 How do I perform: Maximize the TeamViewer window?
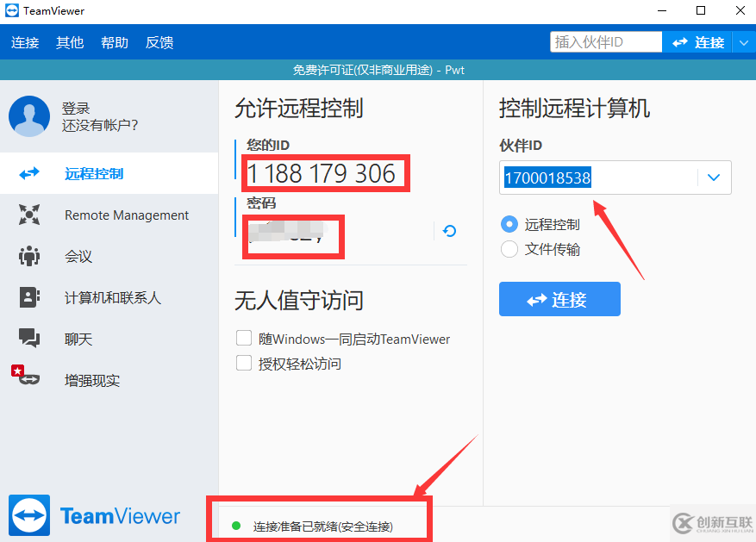(x=701, y=10)
